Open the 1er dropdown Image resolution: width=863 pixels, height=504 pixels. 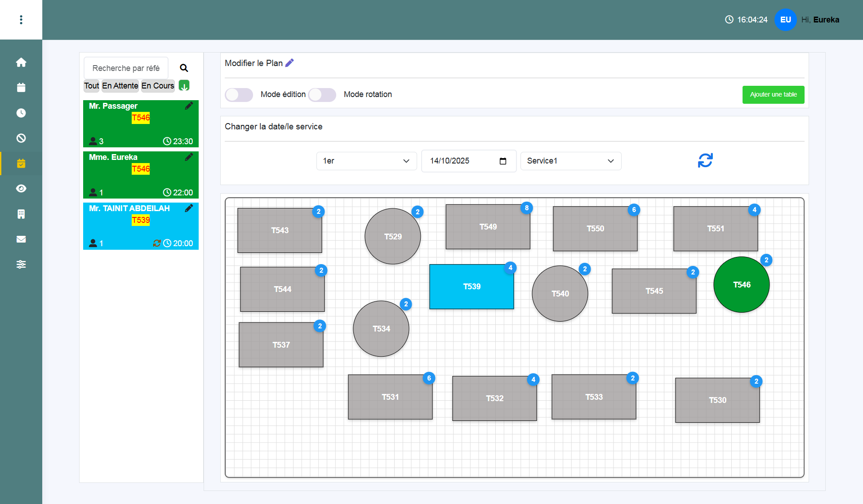click(366, 161)
